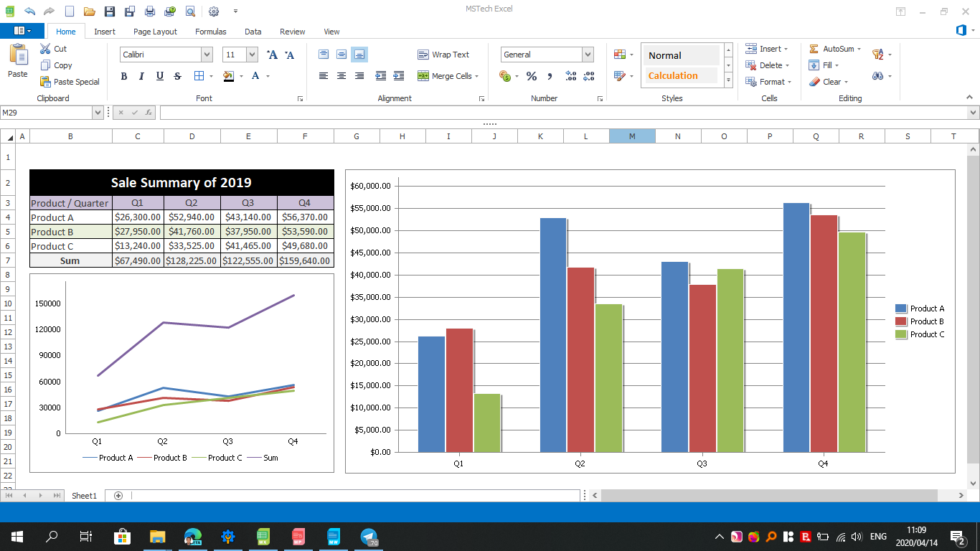Image resolution: width=980 pixels, height=551 pixels.
Task: Open the Find binoculars icon
Action: click(877, 76)
